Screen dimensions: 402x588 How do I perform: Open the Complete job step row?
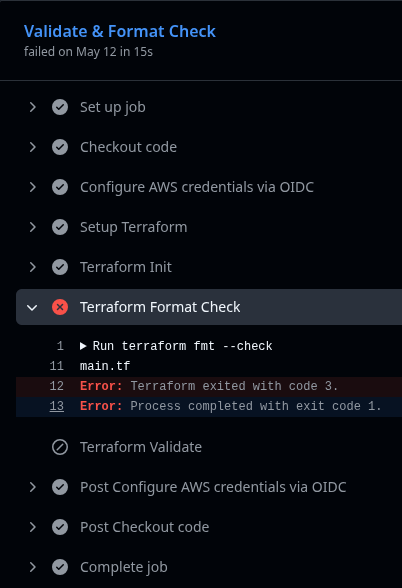(209, 567)
